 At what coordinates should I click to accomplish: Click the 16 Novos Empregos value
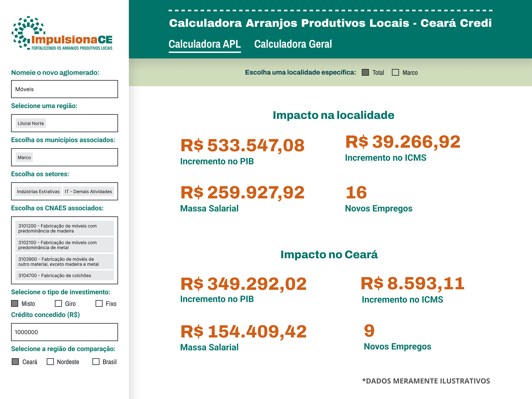pyautogui.click(x=356, y=193)
